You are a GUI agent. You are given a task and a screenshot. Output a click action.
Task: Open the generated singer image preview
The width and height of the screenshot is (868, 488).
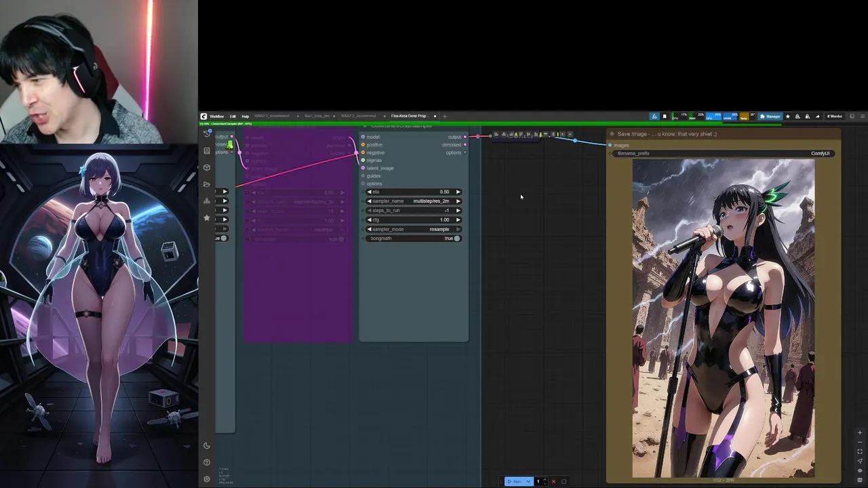point(724,319)
